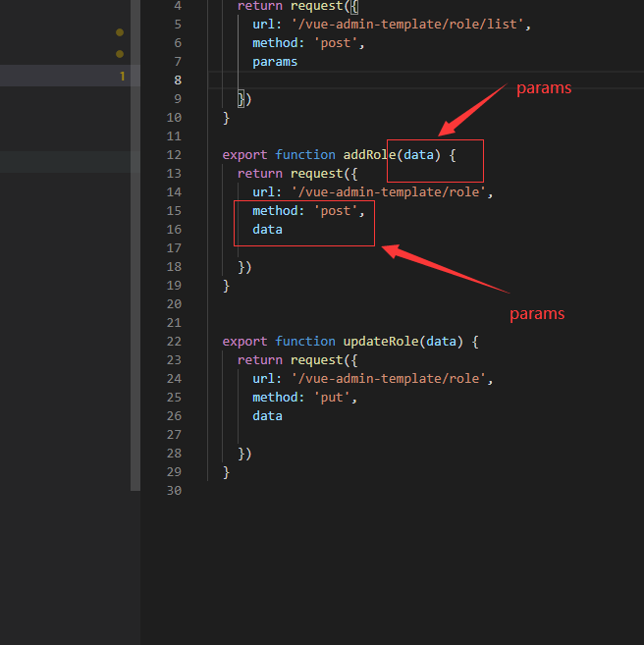Image resolution: width=644 pixels, height=645 pixels.
Task: Click the highlighted closing bracket on line 9
Action: (x=241, y=99)
